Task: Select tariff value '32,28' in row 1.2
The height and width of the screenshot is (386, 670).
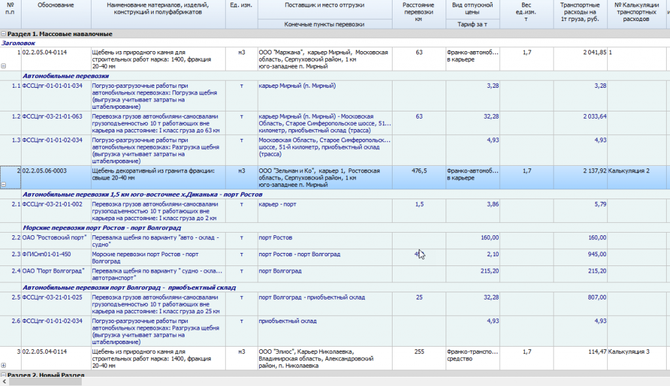Action: click(473, 123)
